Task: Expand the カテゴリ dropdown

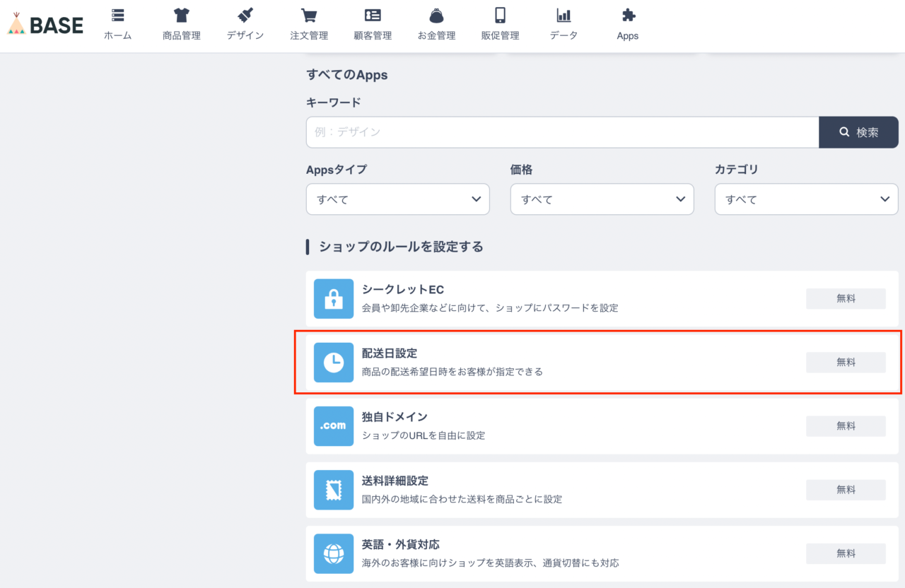Action: coord(807,199)
